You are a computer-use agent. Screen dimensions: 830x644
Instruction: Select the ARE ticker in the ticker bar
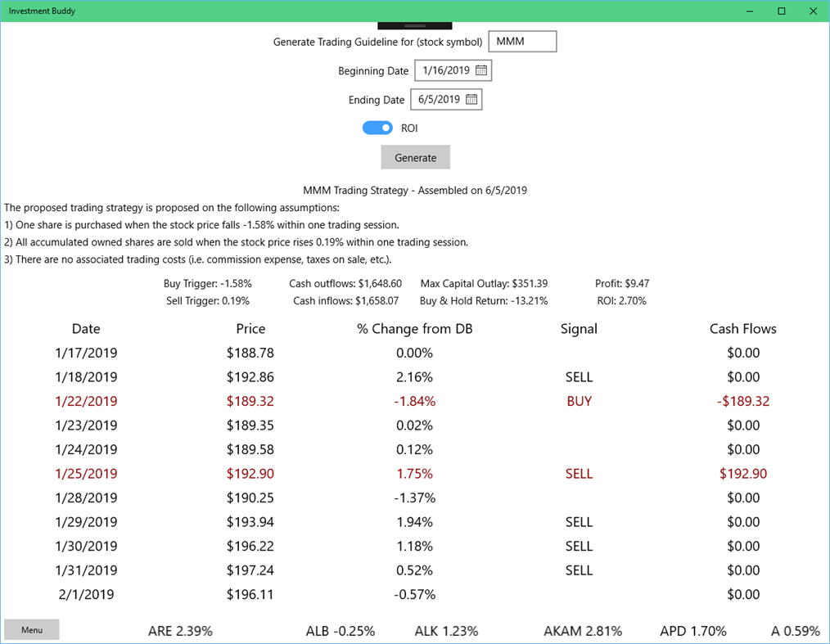click(180, 631)
